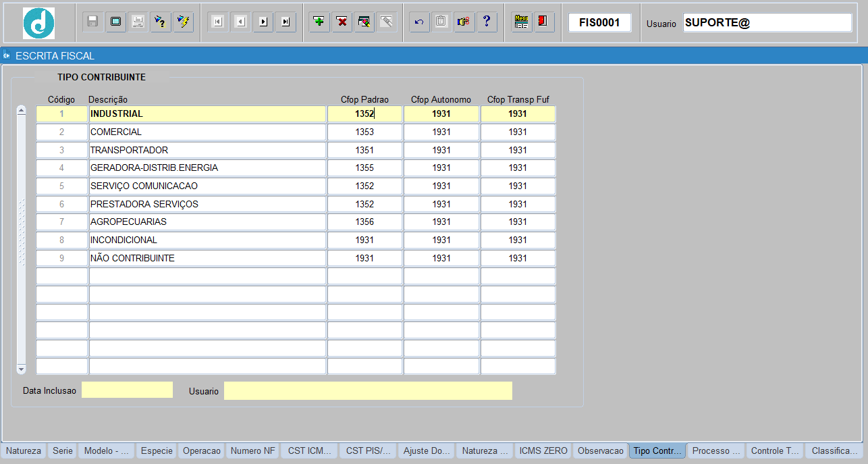Switch to Observacao tab
The height and width of the screenshot is (464, 868).
click(x=601, y=451)
